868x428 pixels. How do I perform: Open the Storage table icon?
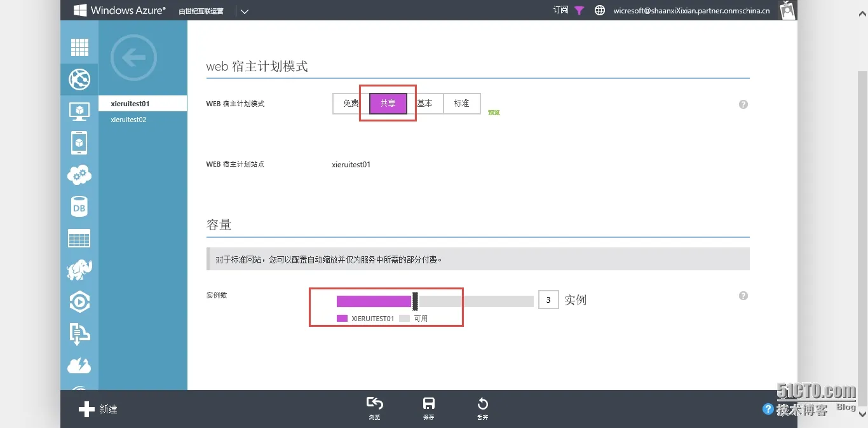tap(79, 238)
